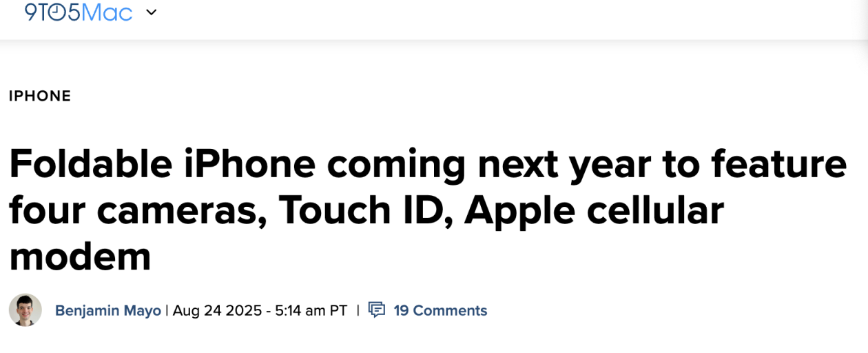The image size is (868, 353).
Task: Click the Aug 24 2025 publish date
Action: coord(218,311)
